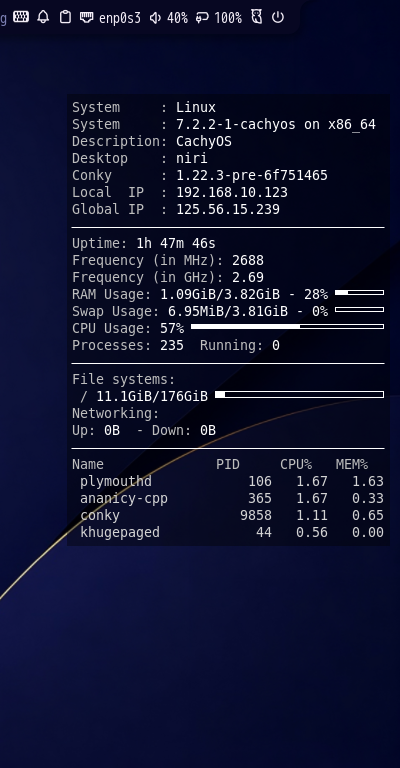Select the conky process row
This screenshot has width=400, height=768.
pos(228,515)
